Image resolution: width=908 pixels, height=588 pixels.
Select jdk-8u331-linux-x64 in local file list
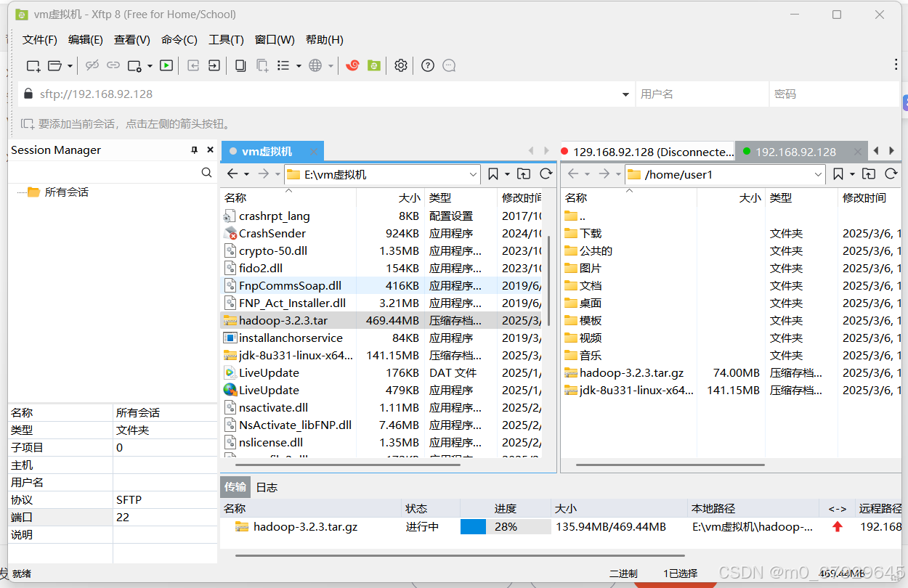click(x=381, y=355)
